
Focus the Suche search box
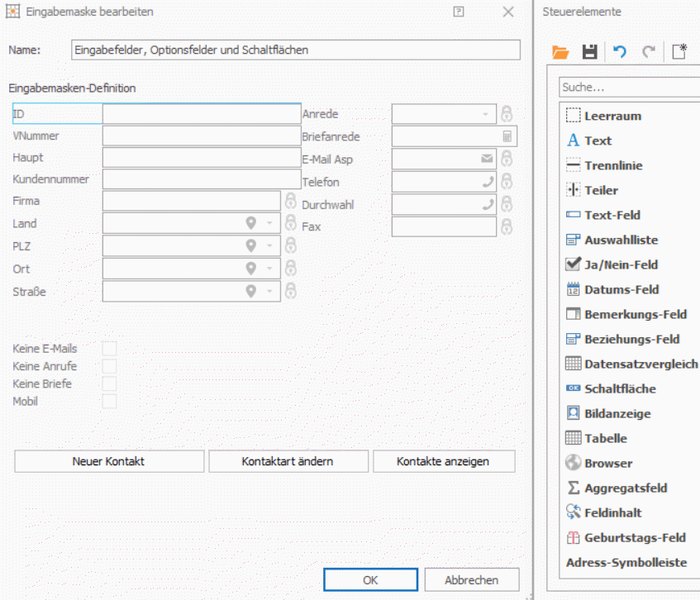(x=630, y=87)
